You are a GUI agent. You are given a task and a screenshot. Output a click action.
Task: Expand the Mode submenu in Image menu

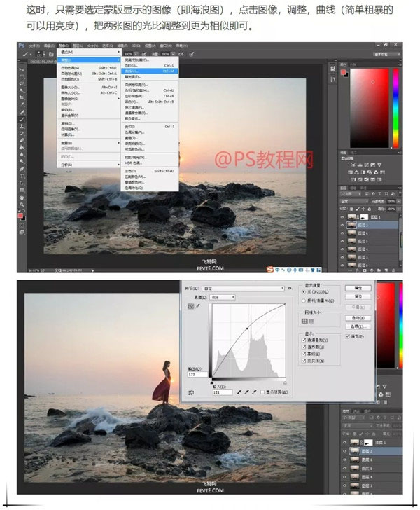[x=90, y=52]
